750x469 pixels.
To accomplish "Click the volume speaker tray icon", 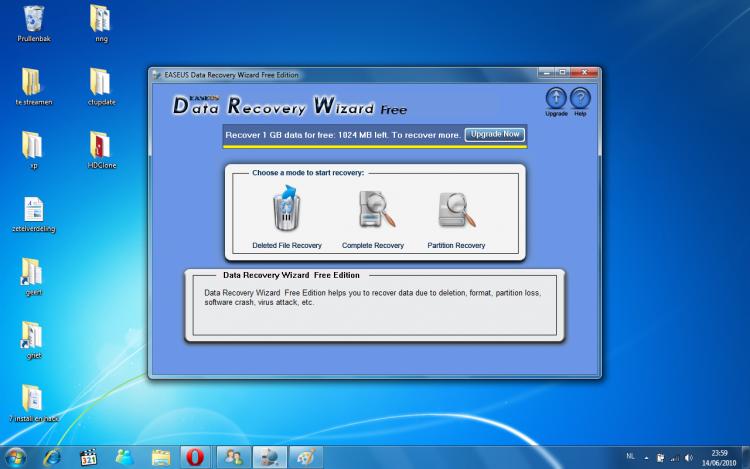I will pos(689,456).
